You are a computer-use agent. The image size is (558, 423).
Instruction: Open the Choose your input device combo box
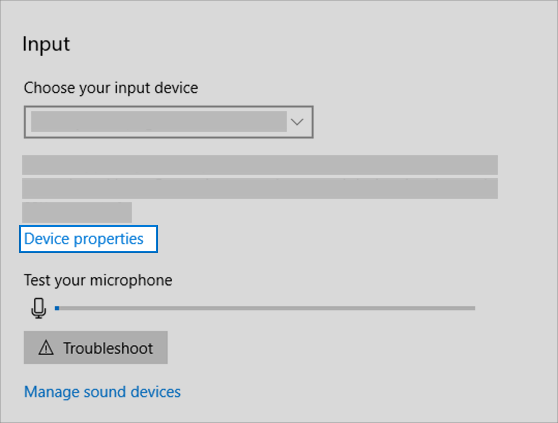[x=169, y=122]
